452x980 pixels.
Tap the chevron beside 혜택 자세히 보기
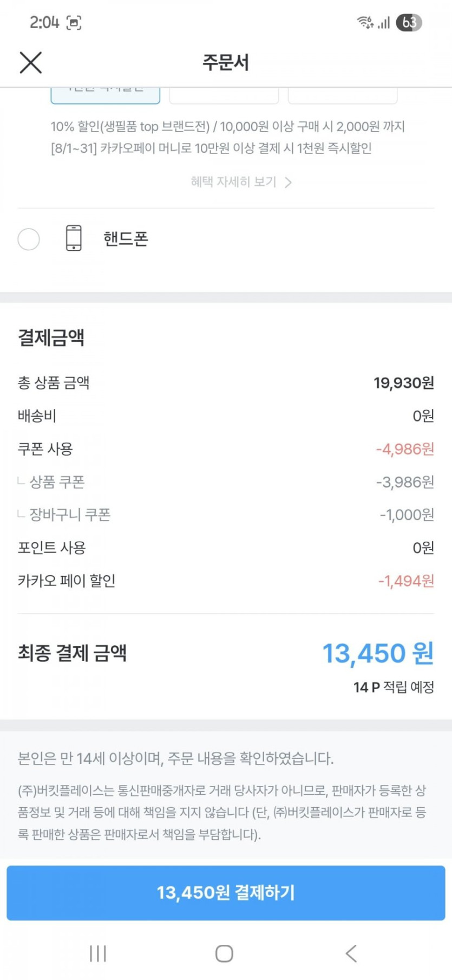tap(289, 183)
